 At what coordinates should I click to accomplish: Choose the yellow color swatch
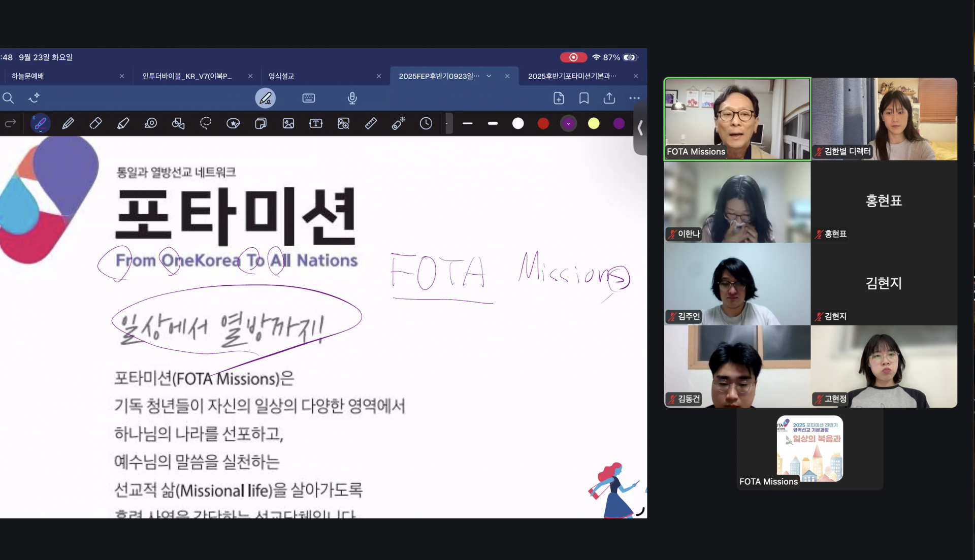tap(594, 123)
